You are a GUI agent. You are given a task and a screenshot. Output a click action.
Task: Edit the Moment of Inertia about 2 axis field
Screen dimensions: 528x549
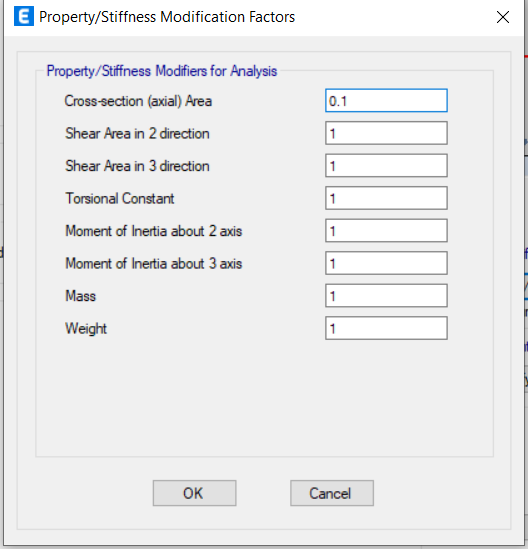(x=386, y=231)
